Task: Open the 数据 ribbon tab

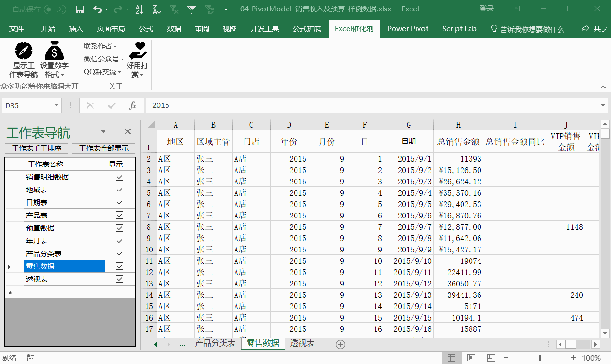Action: [x=174, y=29]
